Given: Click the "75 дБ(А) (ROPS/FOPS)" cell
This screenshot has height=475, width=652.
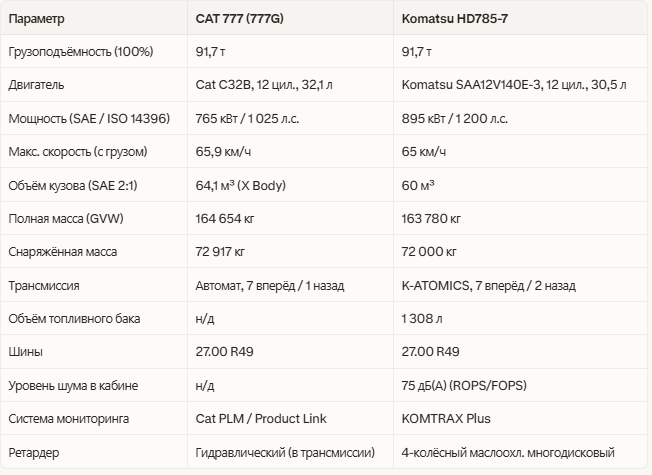Looking at the screenshot, I should point(465,385).
